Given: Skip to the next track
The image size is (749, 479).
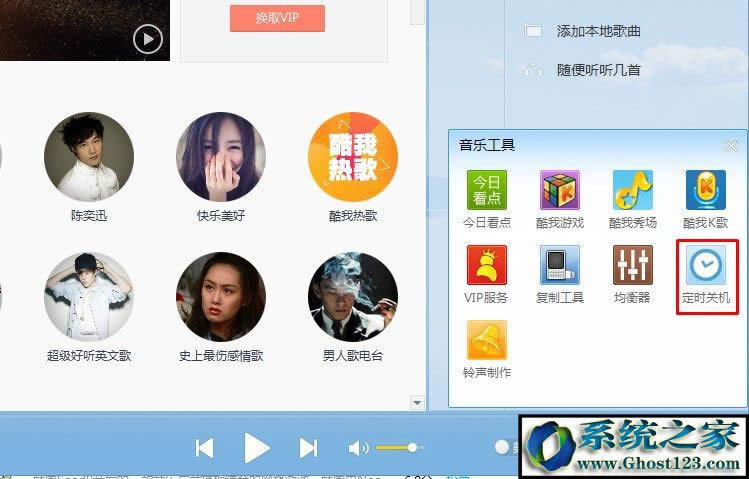Looking at the screenshot, I should click(308, 448).
